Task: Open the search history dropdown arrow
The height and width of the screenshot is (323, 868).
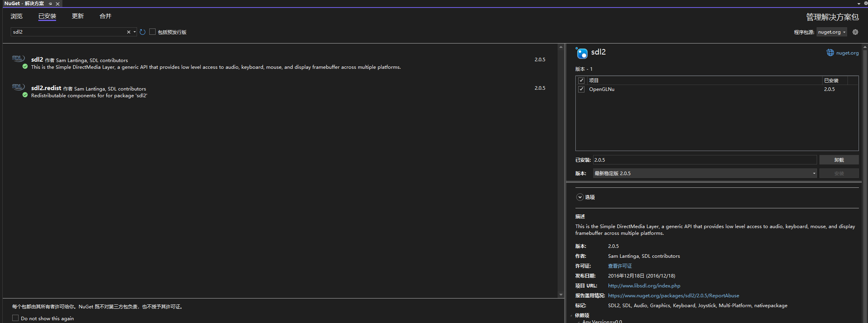Action: [135, 32]
